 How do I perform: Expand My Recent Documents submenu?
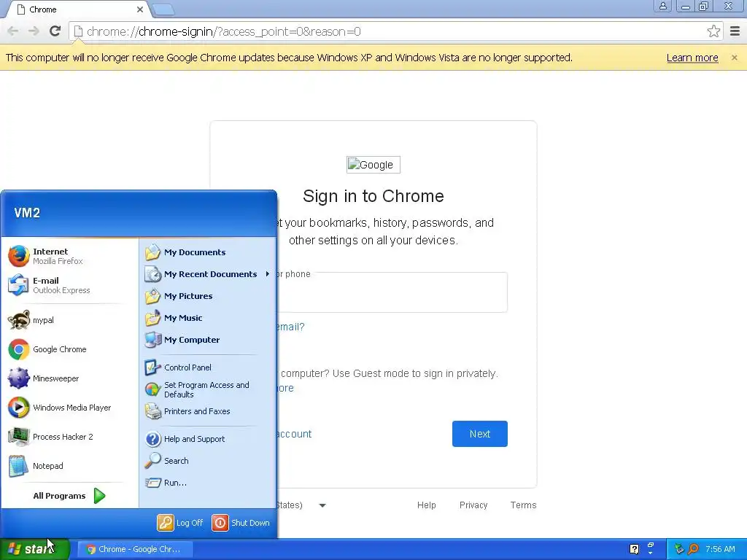tap(207, 274)
